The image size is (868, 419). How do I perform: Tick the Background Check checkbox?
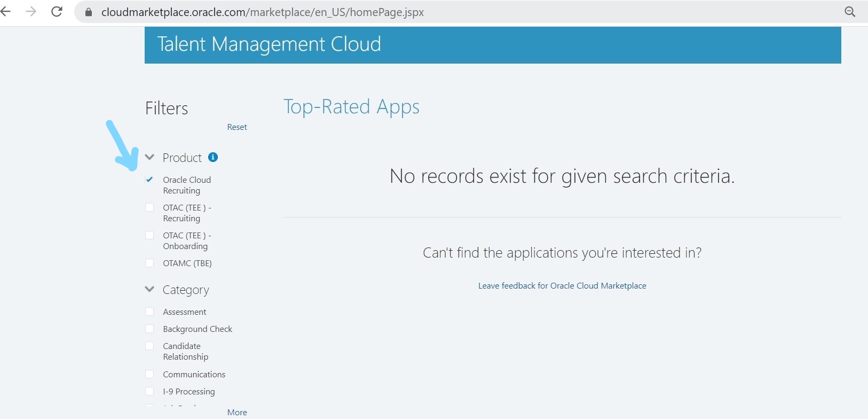coord(149,329)
